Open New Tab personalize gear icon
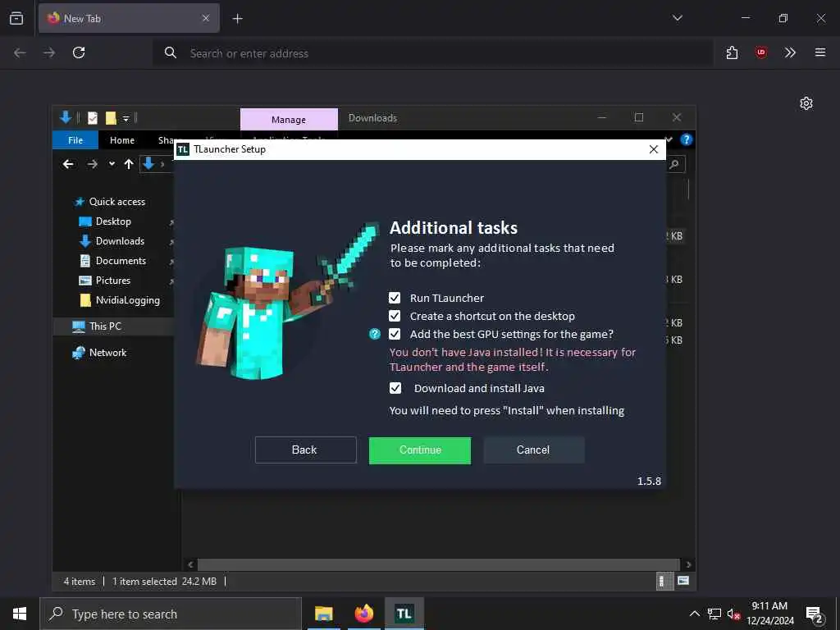The width and height of the screenshot is (840, 630). (x=806, y=103)
